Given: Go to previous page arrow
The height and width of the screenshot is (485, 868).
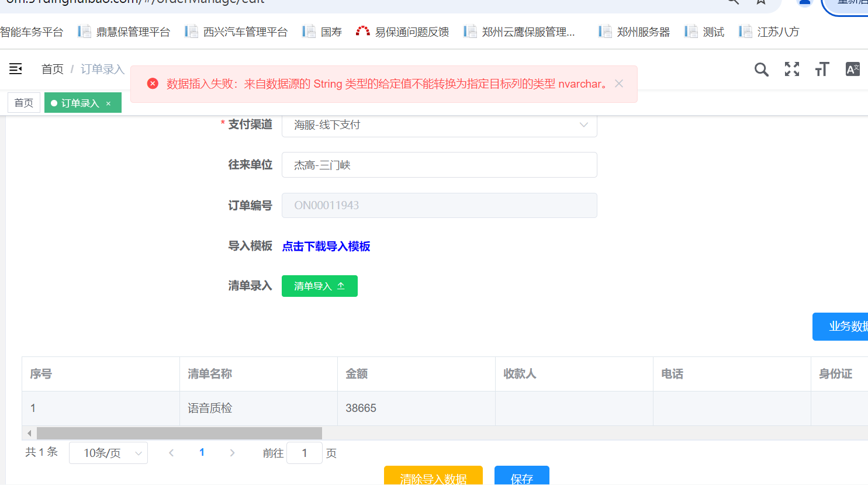Looking at the screenshot, I should click(x=171, y=453).
